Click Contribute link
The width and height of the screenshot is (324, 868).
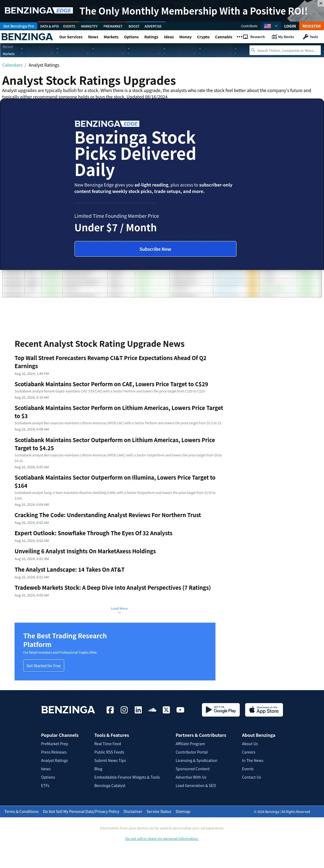(x=249, y=26)
